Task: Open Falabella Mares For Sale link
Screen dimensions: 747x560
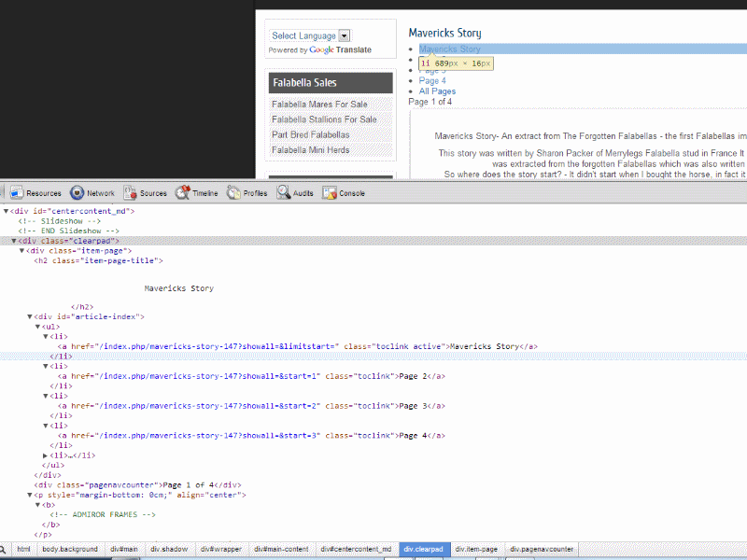Action: click(x=319, y=105)
